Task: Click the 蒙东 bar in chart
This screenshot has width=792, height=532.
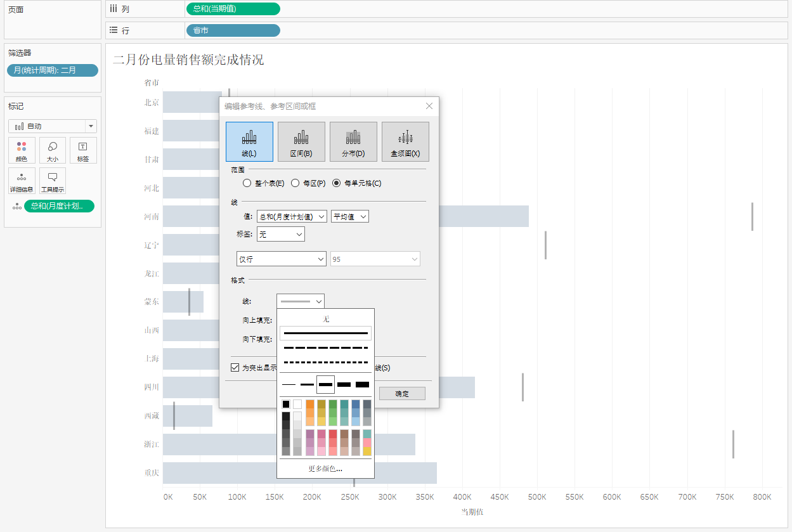Action: (x=183, y=302)
